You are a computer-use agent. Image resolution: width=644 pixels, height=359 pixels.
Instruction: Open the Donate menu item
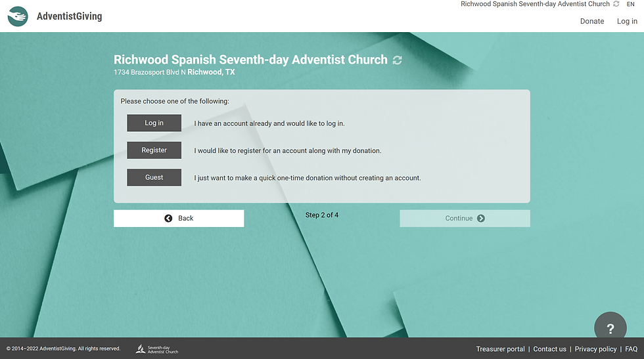pos(591,21)
